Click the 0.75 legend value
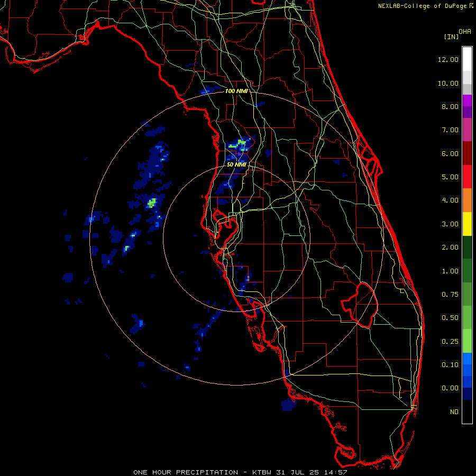The width and height of the screenshot is (476, 476). (x=450, y=295)
